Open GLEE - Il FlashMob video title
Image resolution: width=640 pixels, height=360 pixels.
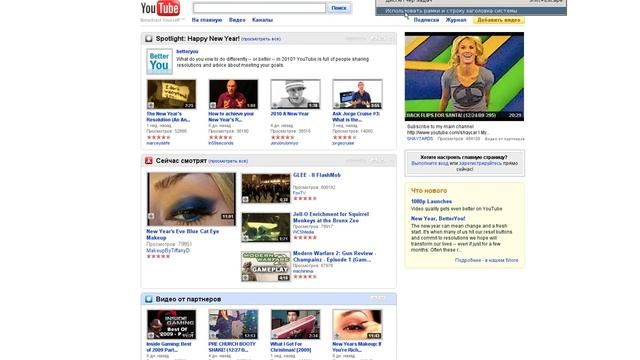click(316, 175)
